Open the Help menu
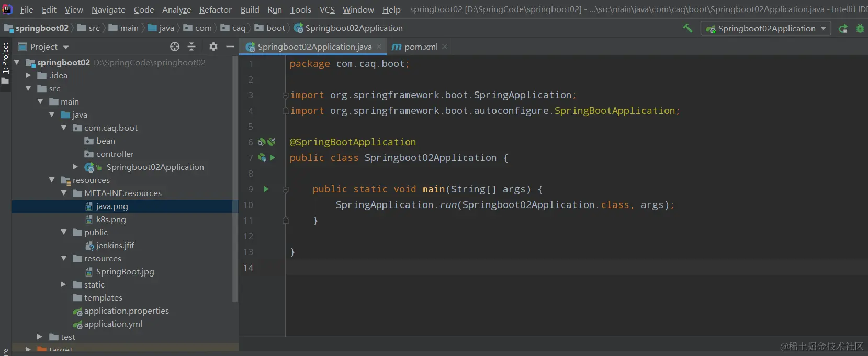 (391, 9)
